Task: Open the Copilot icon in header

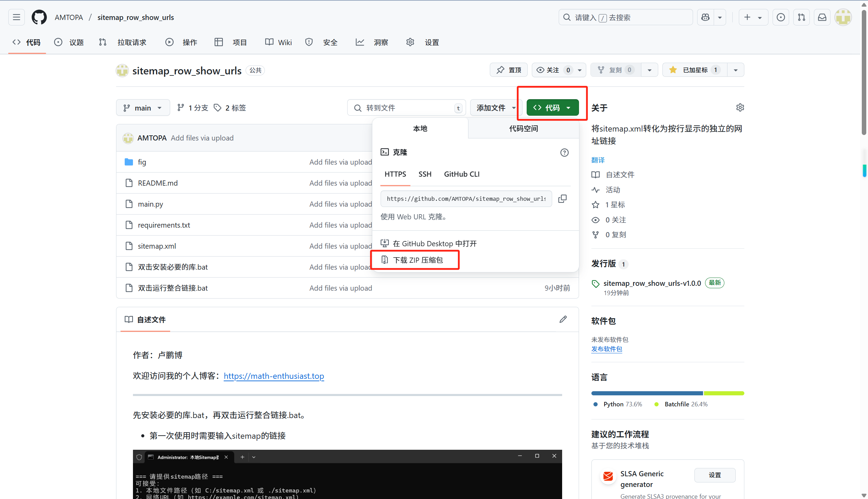Action: tap(705, 17)
